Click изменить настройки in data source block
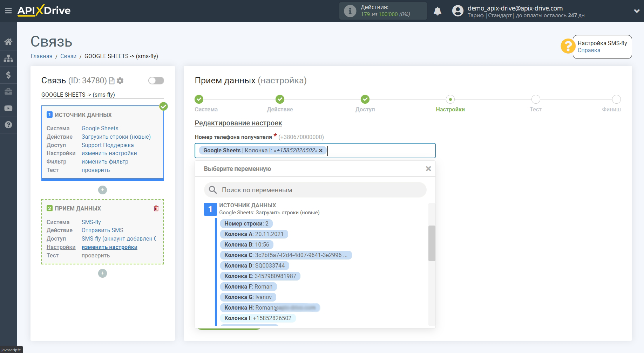 (x=109, y=153)
